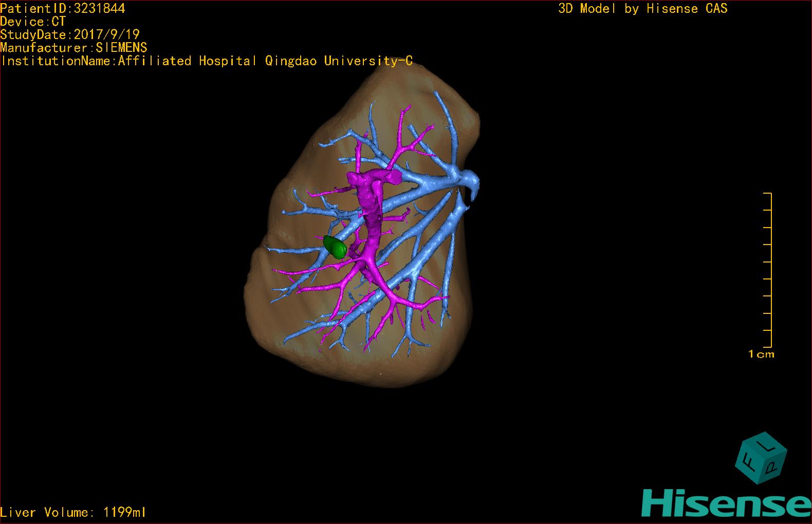Viewport: 812px width, 524px height.
Task: Click the vertical scale ruler
Action: coord(770,270)
